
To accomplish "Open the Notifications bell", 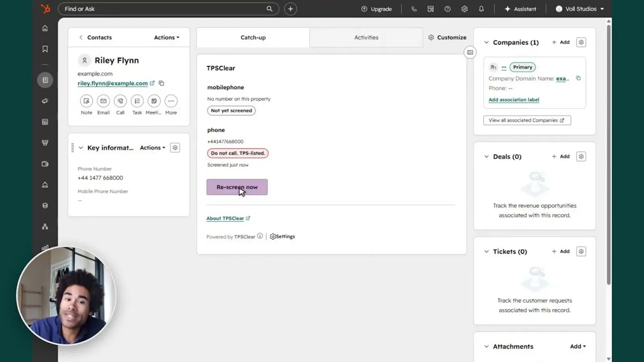I will [481, 9].
